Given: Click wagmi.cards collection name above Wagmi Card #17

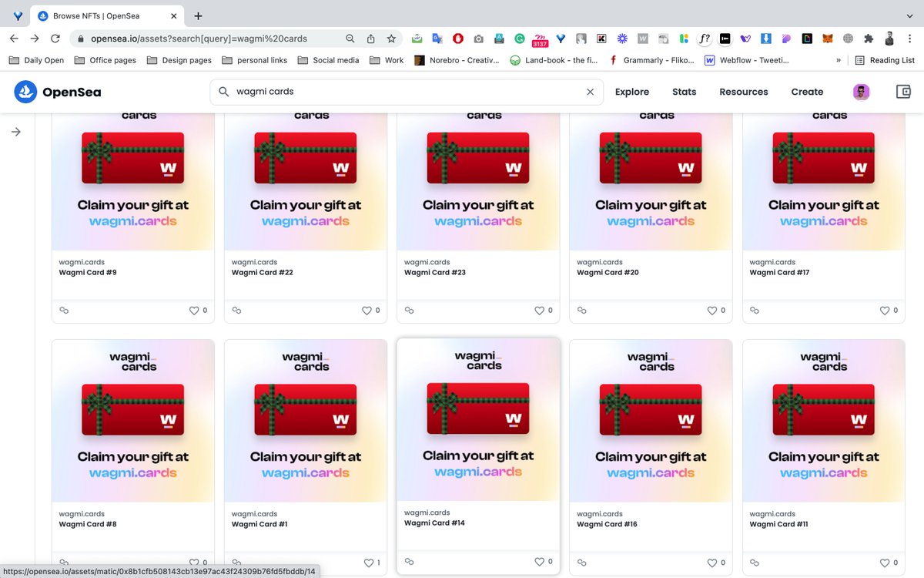Looking at the screenshot, I should 772,262.
